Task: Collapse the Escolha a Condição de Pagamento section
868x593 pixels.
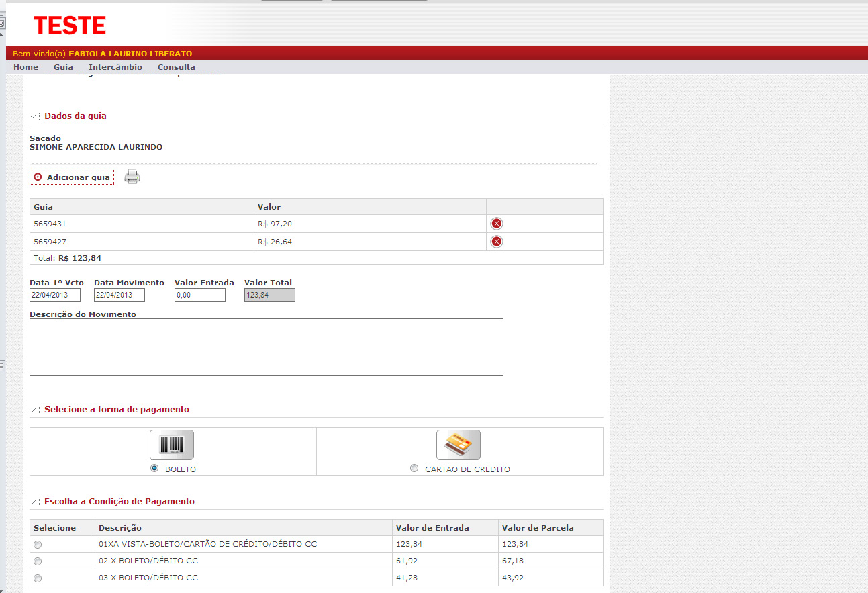Action: (34, 502)
